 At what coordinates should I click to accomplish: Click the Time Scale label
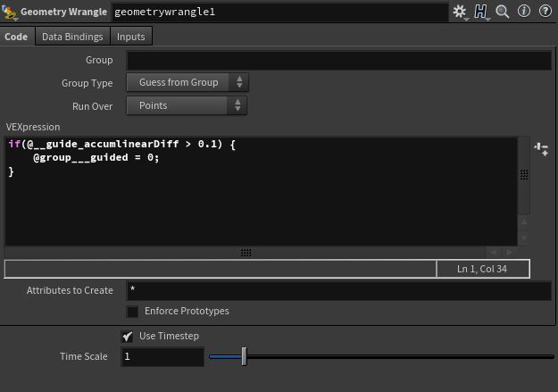(x=84, y=356)
